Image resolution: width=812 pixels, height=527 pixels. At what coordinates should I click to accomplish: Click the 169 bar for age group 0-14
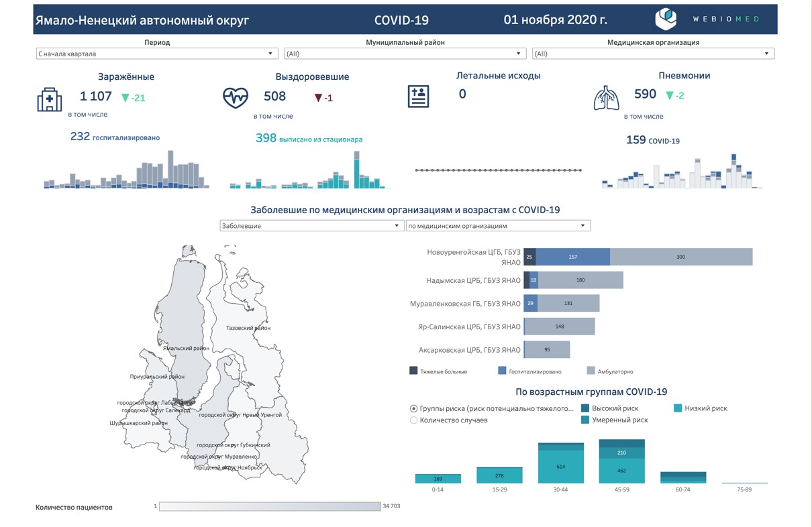click(438, 479)
